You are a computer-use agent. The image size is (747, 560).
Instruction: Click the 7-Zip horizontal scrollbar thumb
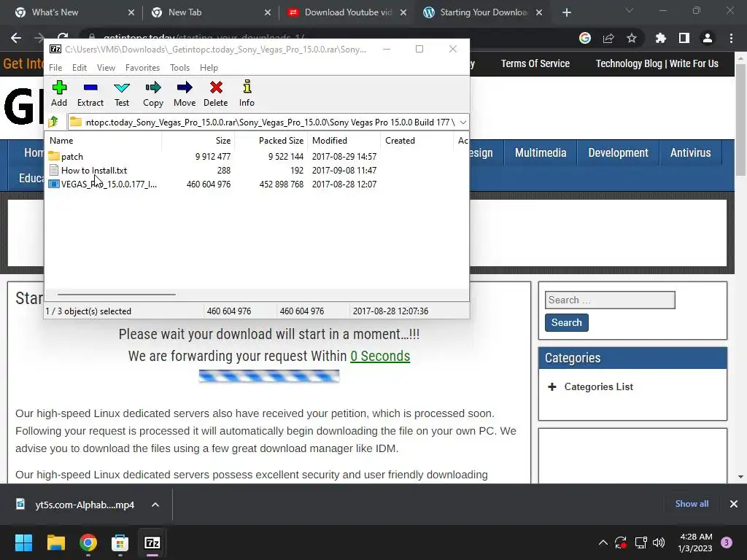[117, 295]
